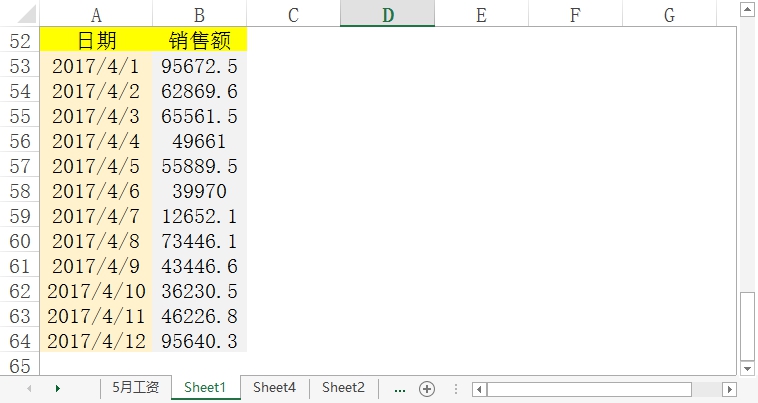This screenshot has height=403, width=758.
Task: Select cell with date 2017/4/9
Action: tap(96, 266)
